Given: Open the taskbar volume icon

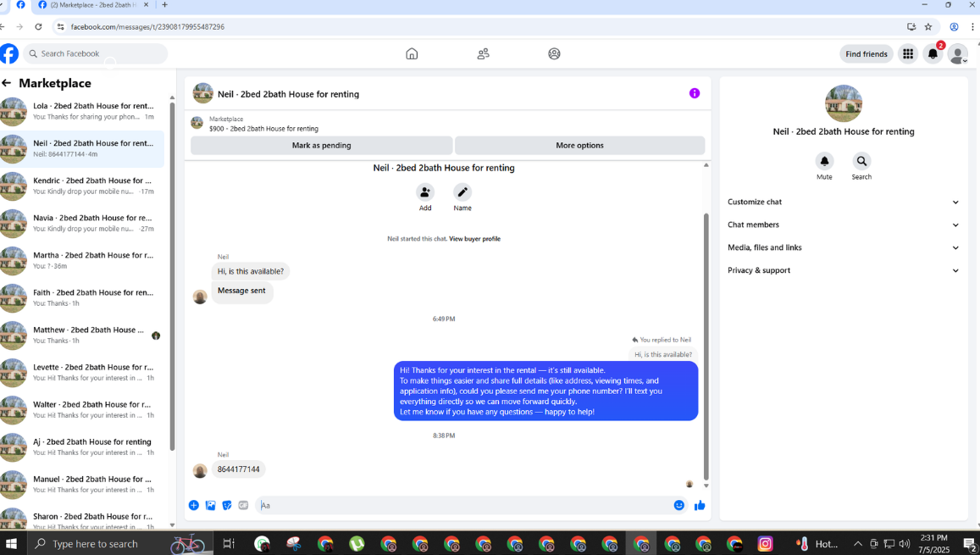Looking at the screenshot, I should 905,544.
